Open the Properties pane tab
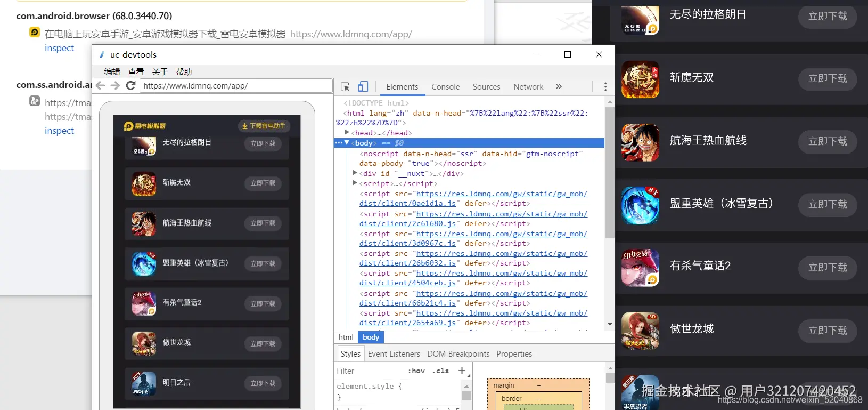 pyautogui.click(x=514, y=354)
